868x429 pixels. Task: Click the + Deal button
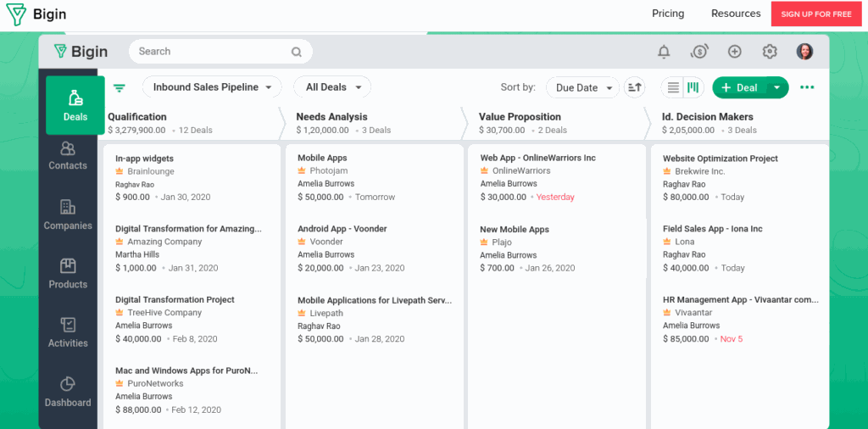point(739,87)
